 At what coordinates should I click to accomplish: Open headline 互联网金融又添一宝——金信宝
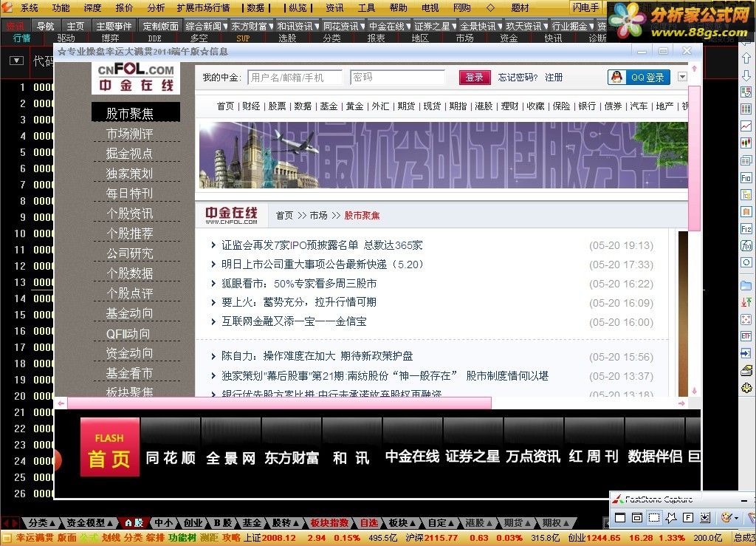(x=294, y=321)
